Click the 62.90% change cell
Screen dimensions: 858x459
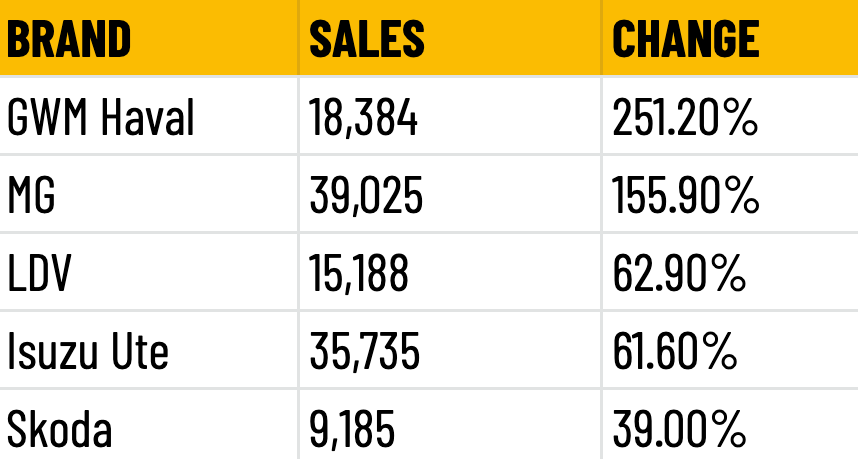pos(731,272)
